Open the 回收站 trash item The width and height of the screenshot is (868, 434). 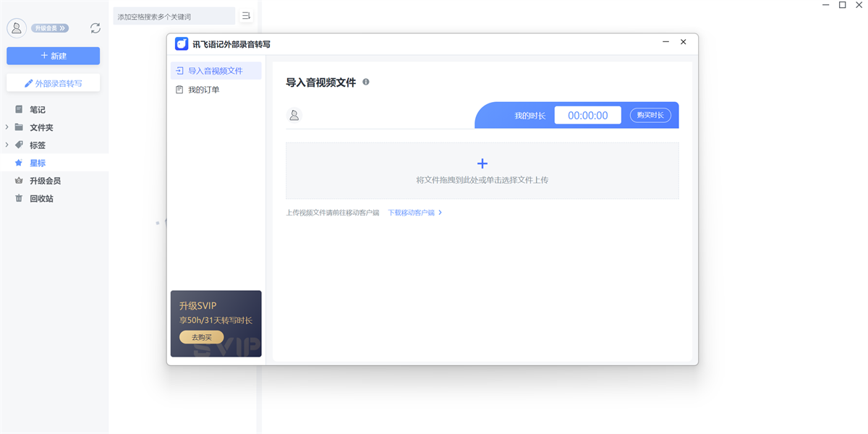(x=41, y=198)
